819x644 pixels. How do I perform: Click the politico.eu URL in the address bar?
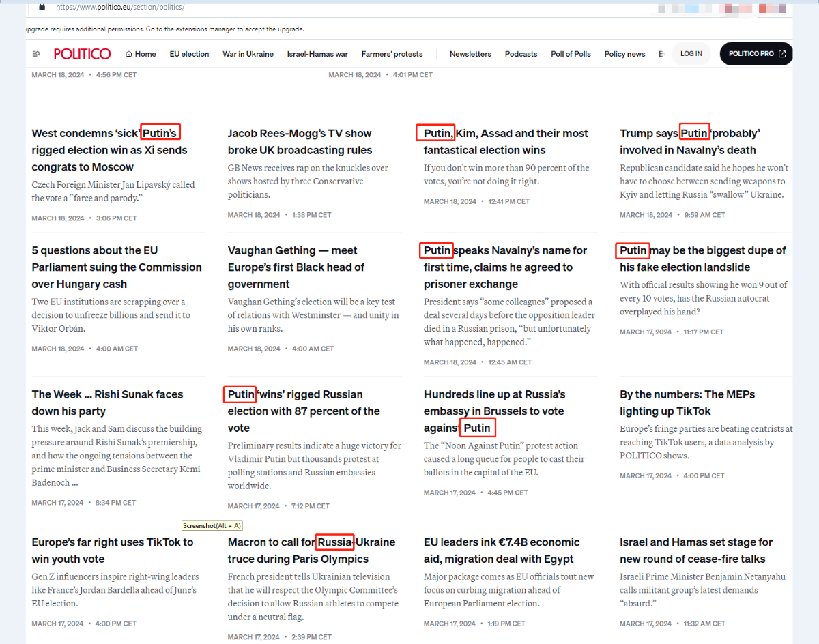click(120, 7)
